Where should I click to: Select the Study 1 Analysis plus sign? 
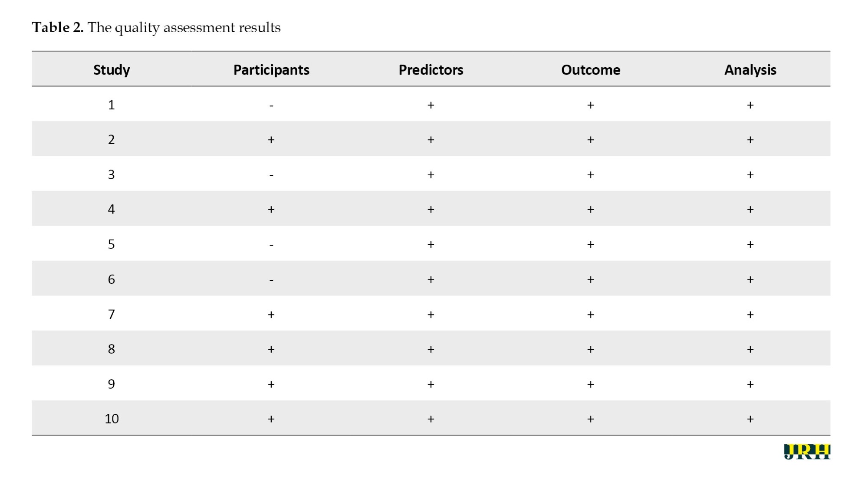pos(750,105)
